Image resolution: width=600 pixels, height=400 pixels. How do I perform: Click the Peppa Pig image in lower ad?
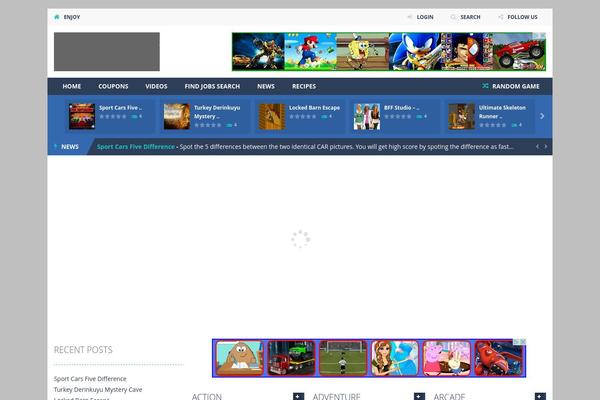point(447,358)
